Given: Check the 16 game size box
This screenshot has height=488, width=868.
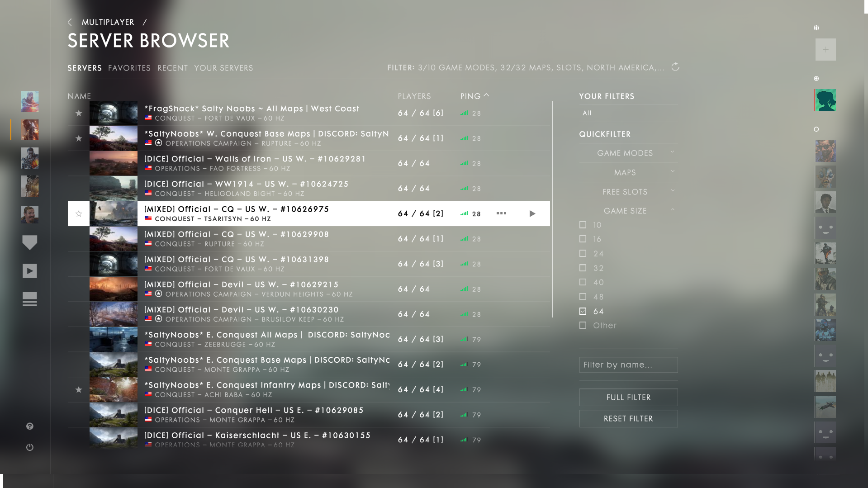Looking at the screenshot, I should pyautogui.click(x=583, y=239).
